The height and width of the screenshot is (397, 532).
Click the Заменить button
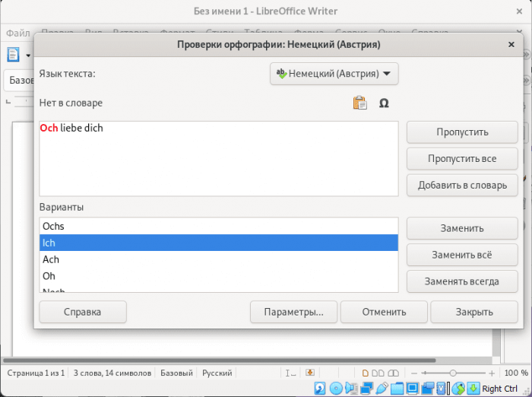click(x=462, y=228)
